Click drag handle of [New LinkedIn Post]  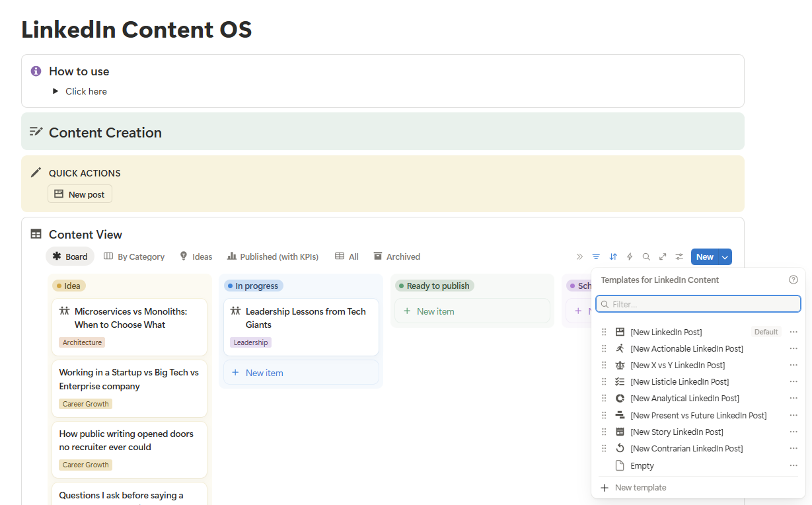(604, 332)
